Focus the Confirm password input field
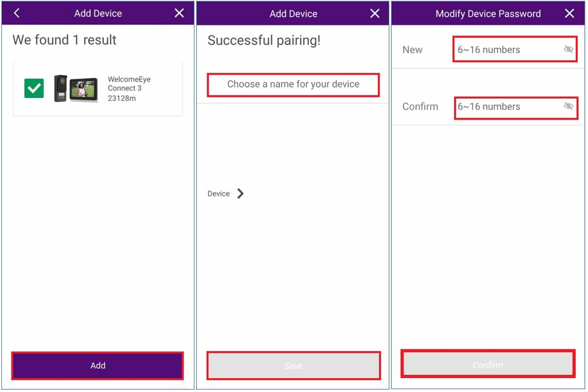Image resolution: width=588 pixels, height=392 pixels. tap(516, 107)
